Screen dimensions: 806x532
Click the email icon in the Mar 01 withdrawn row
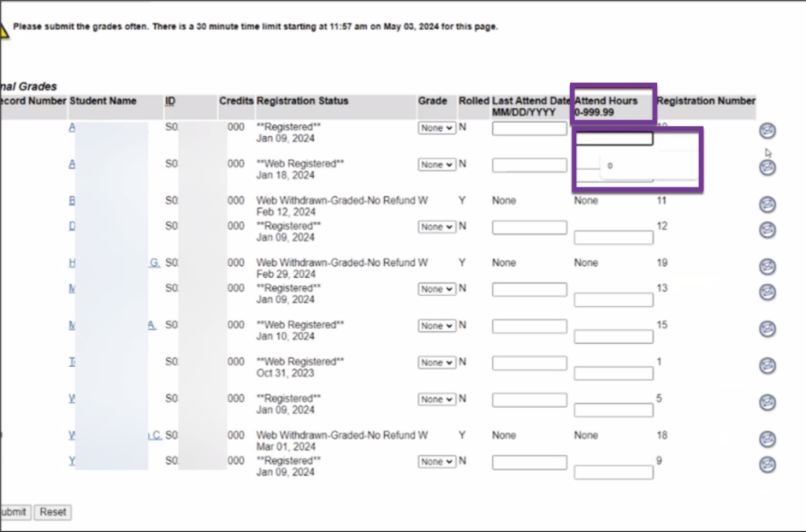tap(767, 440)
